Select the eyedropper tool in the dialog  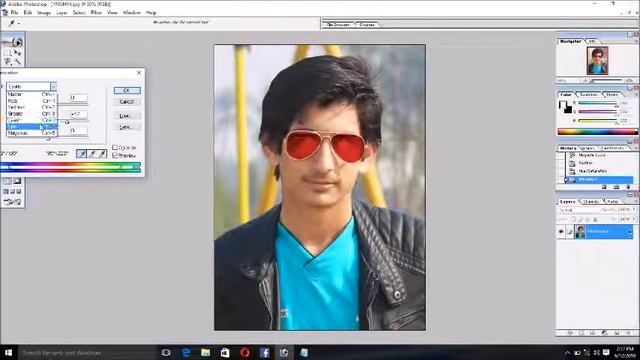[82, 153]
